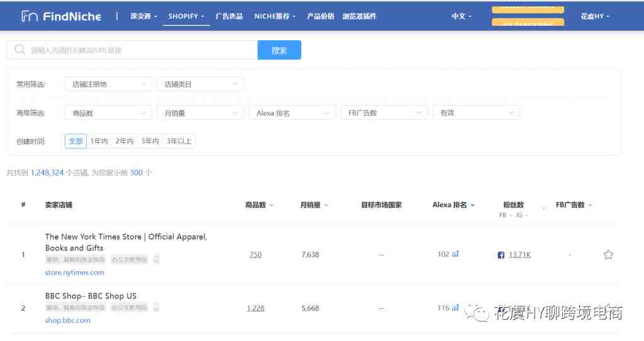Image resolution: width=644 pixels, height=341 pixels.
Task: Click the magnifier icon in search box
Action: (20, 50)
